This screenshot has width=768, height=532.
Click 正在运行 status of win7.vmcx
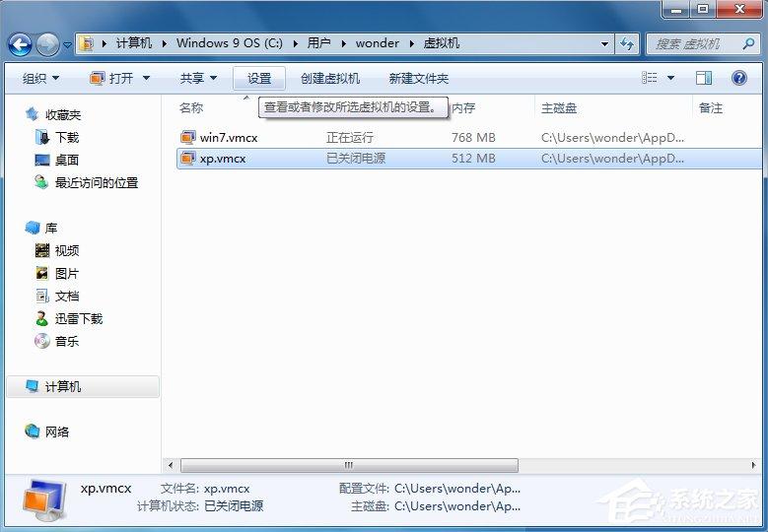pyautogui.click(x=350, y=138)
